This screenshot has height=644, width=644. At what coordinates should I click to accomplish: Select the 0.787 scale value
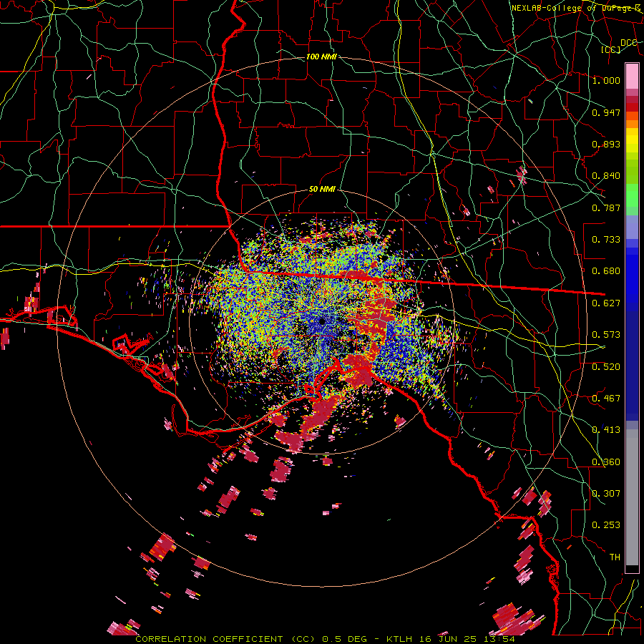point(606,208)
